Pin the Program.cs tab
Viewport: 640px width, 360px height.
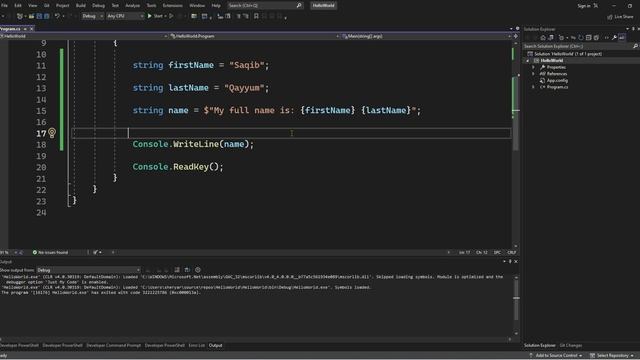(25, 29)
